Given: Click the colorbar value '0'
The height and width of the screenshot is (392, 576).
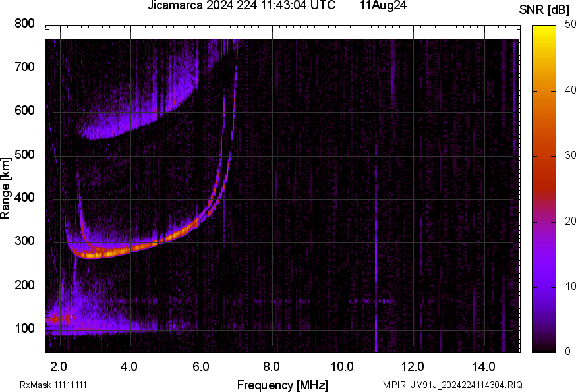Looking at the screenshot, I should [567, 352].
